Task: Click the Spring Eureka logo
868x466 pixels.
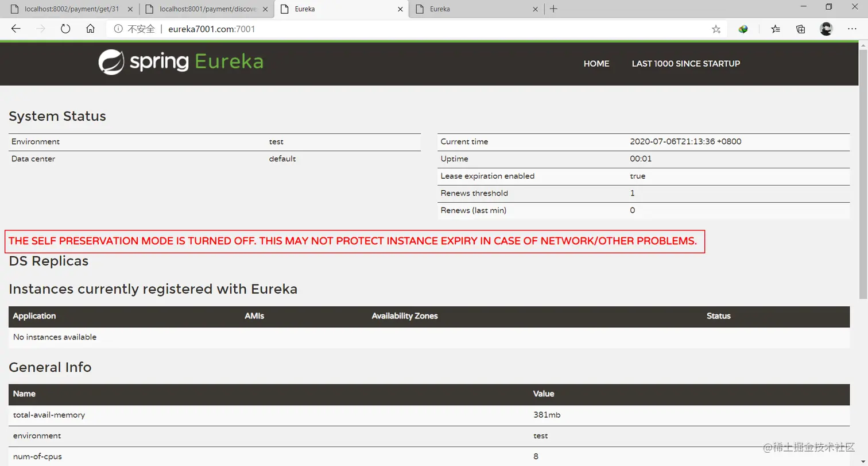Action: click(x=180, y=62)
